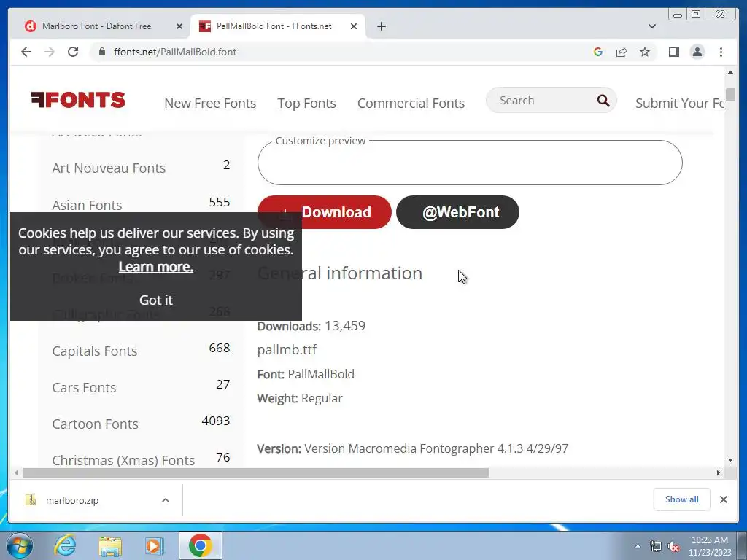The height and width of the screenshot is (560, 747).
Task: Open Art Nouveau Fonts category
Action: (109, 168)
